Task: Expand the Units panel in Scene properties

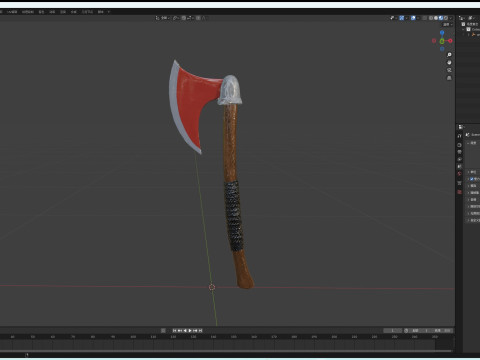Action: (x=474, y=172)
